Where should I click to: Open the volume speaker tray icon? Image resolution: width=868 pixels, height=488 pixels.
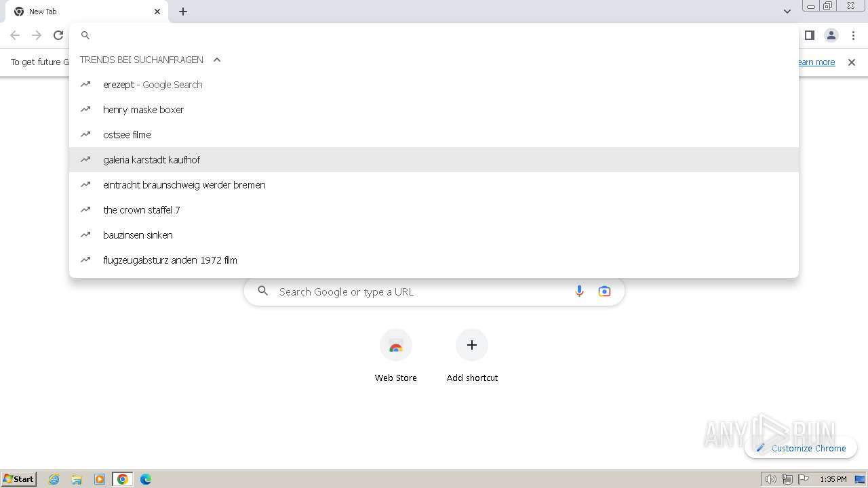[770, 479]
